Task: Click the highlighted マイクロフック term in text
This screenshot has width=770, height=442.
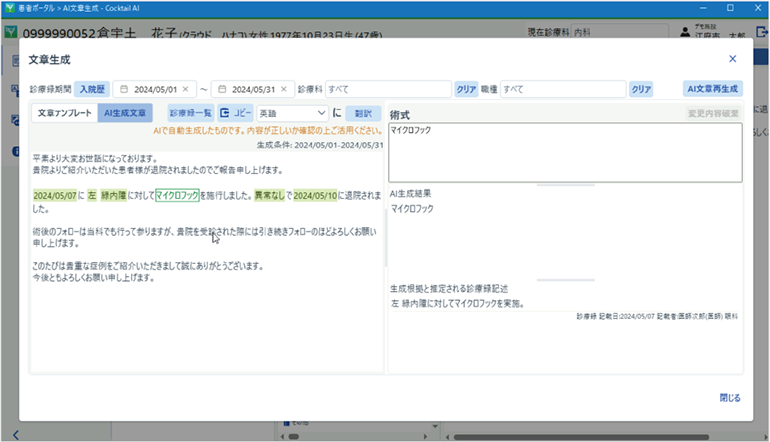Action: pos(176,196)
